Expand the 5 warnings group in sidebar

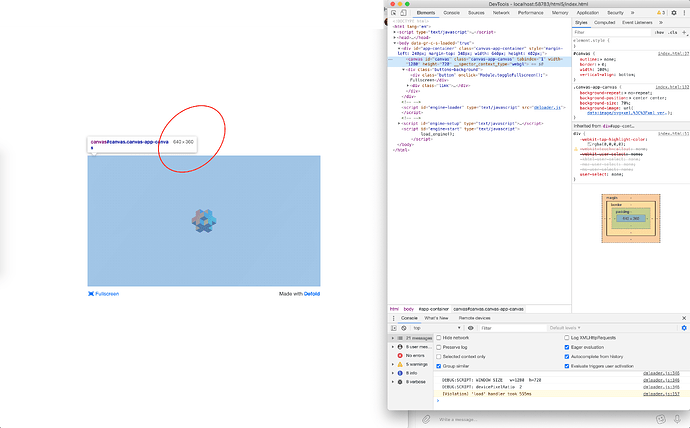click(393, 364)
